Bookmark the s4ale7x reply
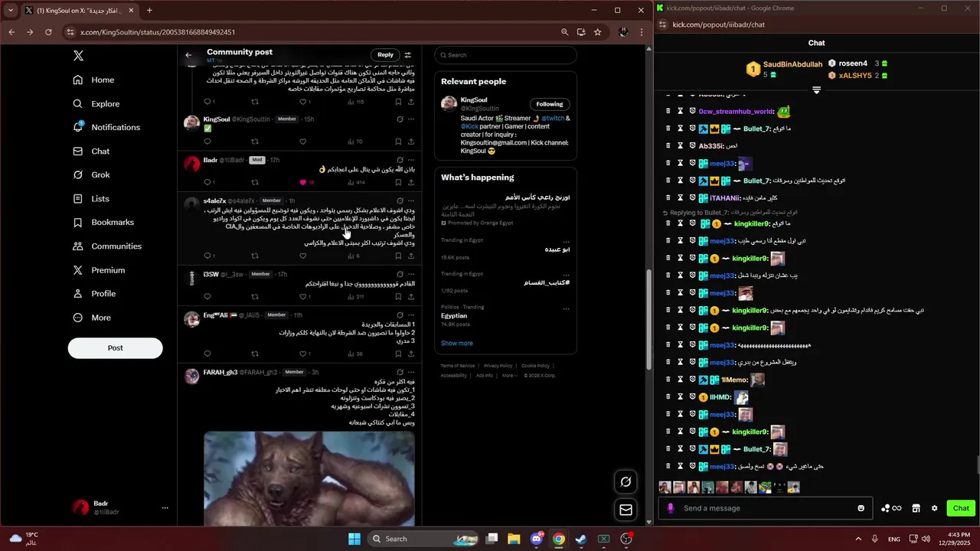 398,256
